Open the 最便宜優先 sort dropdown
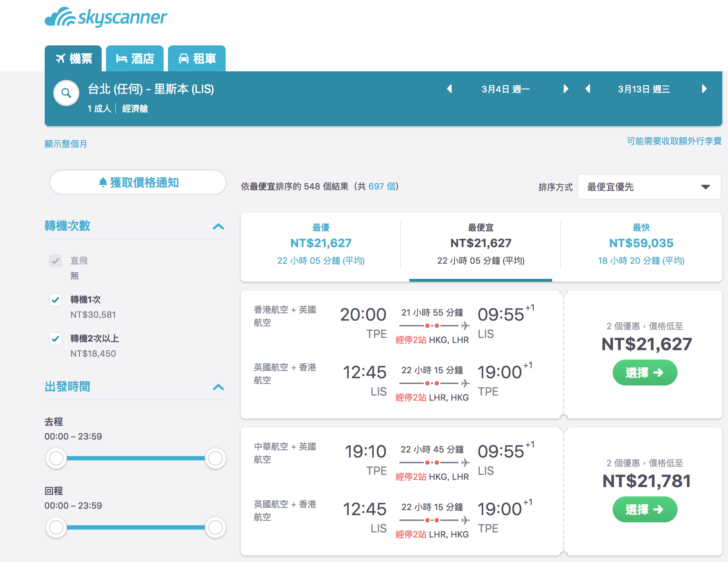The image size is (728, 562). tap(649, 187)
